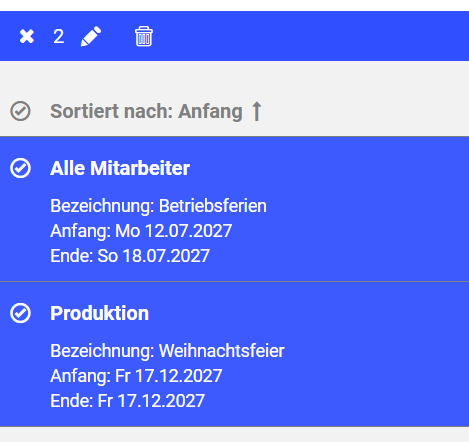Screen dimensions: 469x442
Task: Select the Ende: So 18.07.2027 line
Action: 130,256
